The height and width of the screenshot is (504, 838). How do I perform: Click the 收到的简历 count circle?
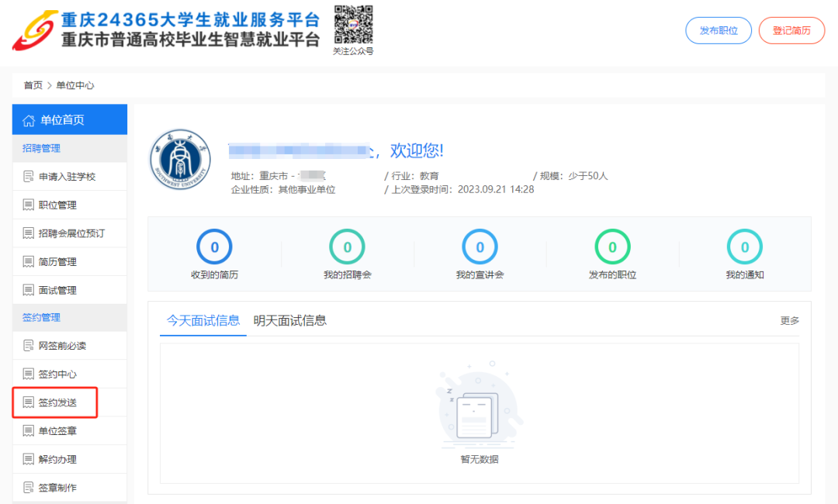click(214, 247)
